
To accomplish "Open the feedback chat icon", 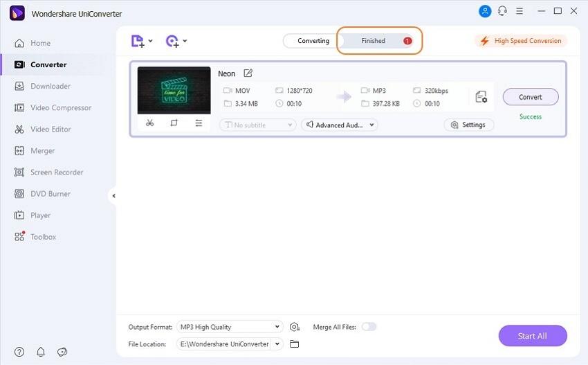I will click(x=62, y=352).
